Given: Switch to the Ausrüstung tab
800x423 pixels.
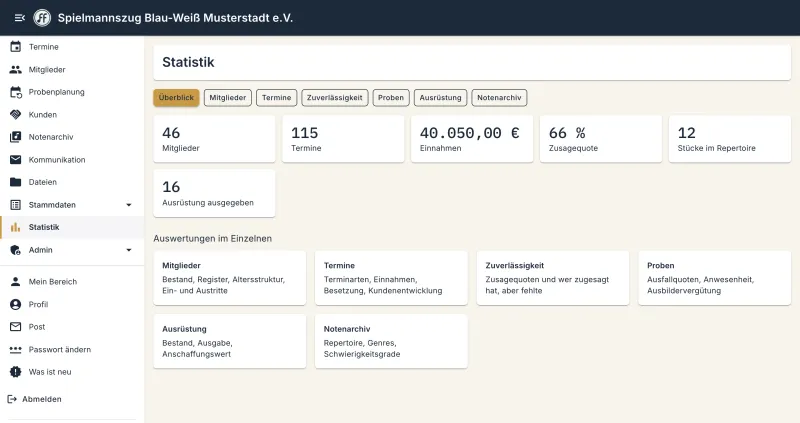Looking at the screenshot, I should [440, 97].
